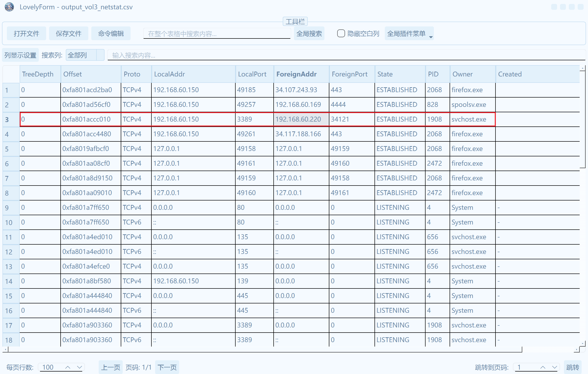Decrease the jump-to-page number with down arrow
The width and height of the screenshot is (588, 374).
pos(554,367)
